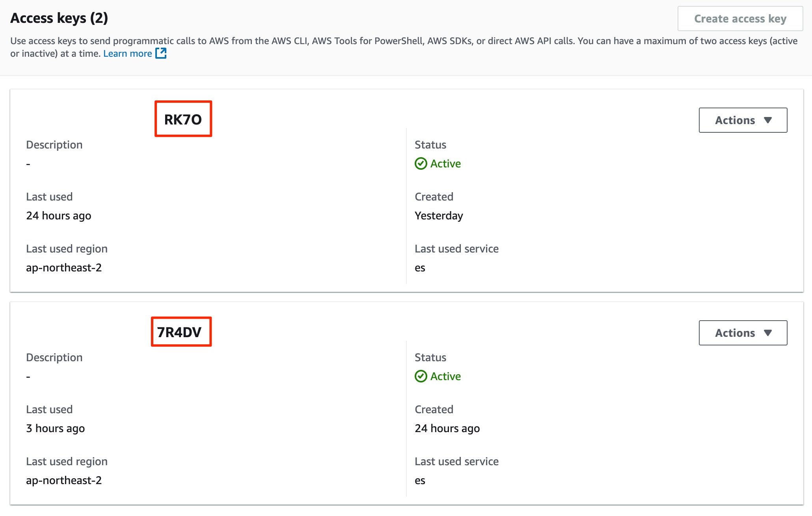Click the dropdown arrow on 7R4DV Actions button
The height and width of the screenshot is (516, 812).
768,333
